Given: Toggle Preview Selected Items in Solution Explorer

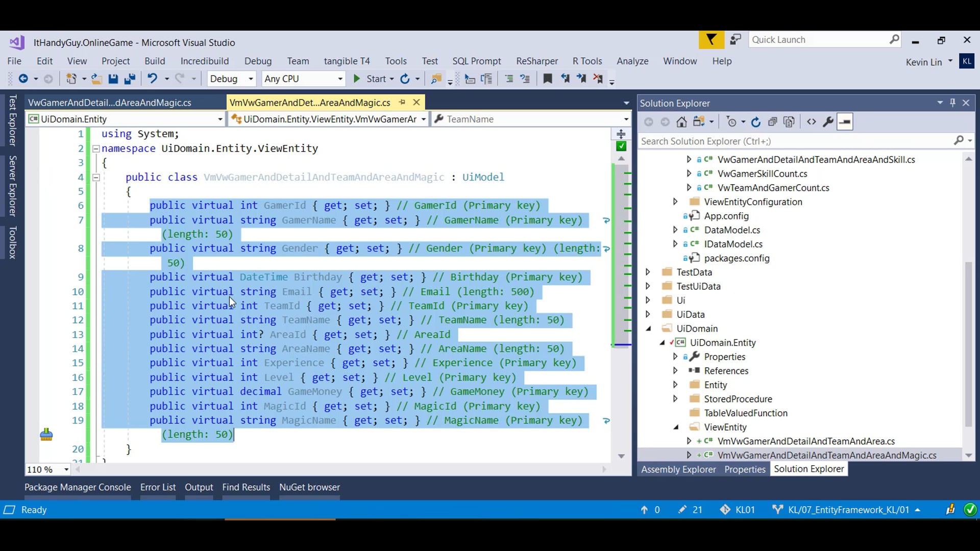Looking at the screenshot, I should pos(845,122).
